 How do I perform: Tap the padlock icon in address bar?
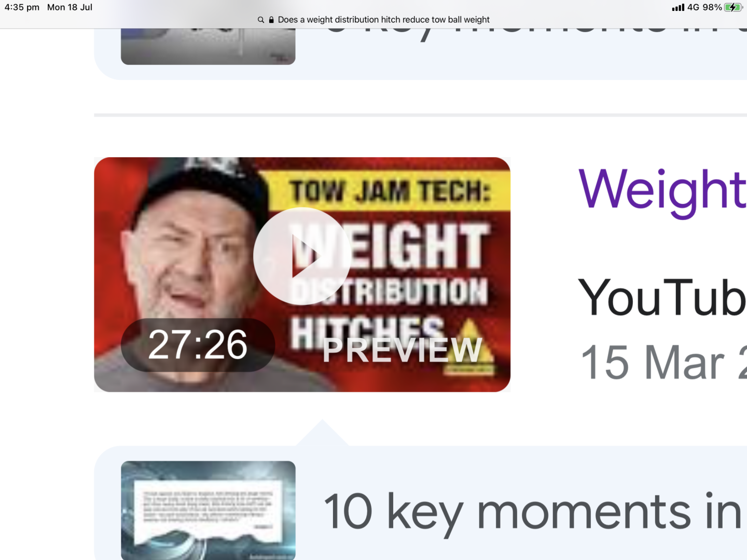pyautogui.click(x=271, y=20)
